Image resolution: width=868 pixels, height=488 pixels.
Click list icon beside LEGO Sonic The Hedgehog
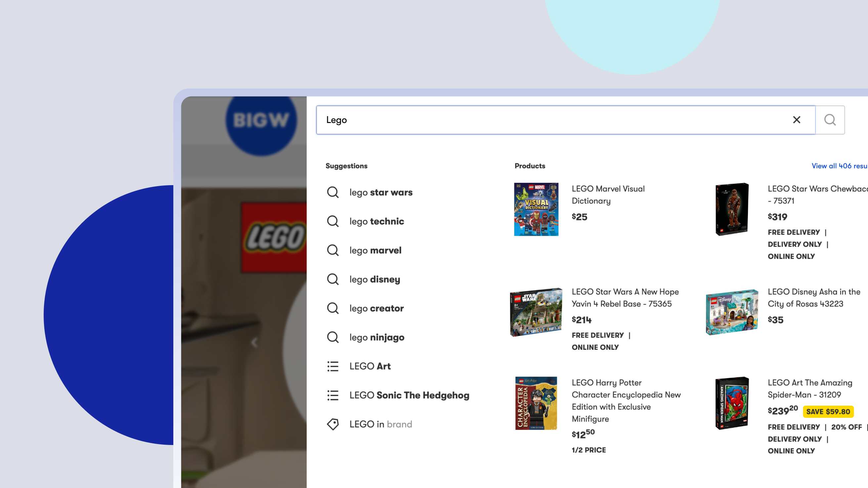coord(333,395)
